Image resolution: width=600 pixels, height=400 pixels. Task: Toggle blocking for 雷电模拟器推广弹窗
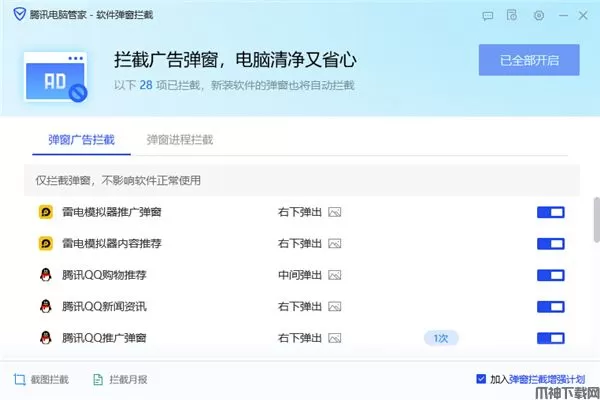(551, 212)
